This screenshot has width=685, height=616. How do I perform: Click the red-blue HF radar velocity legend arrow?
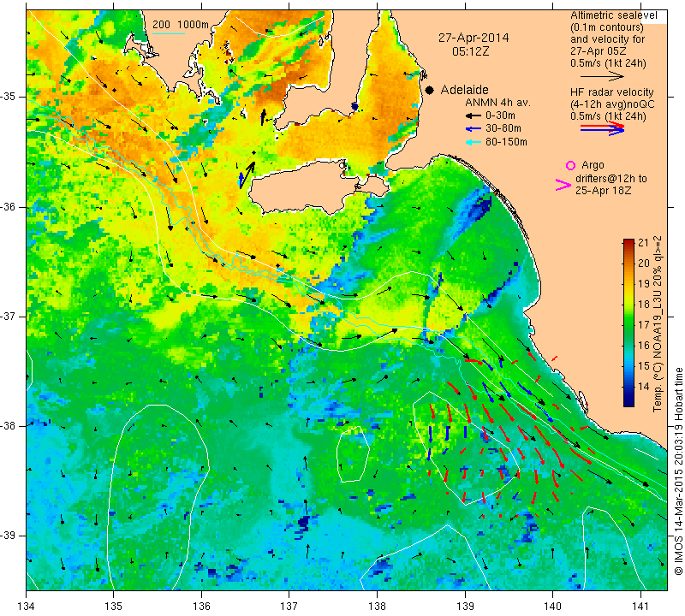(x=602, y=128)
